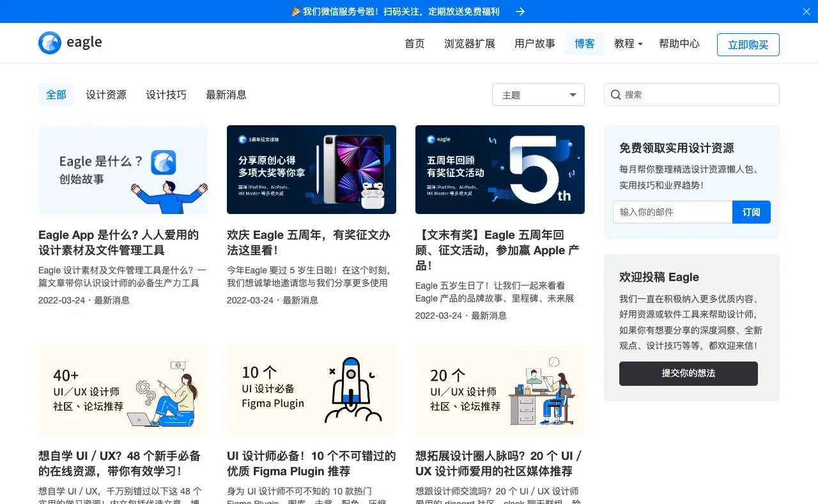This screenshot has width=818, height=504.
Task: Click the Eagle logo icon in header
Action: tap(50, 43)
